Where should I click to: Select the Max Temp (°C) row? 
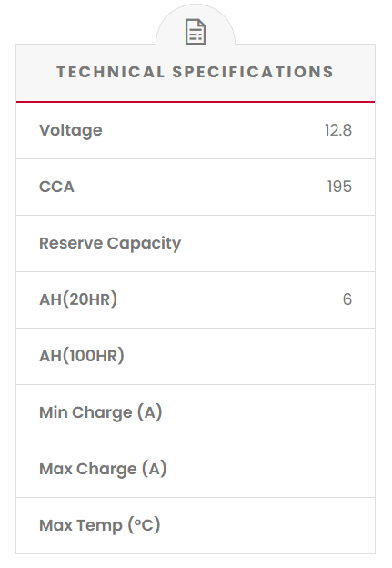pos(196,525)
